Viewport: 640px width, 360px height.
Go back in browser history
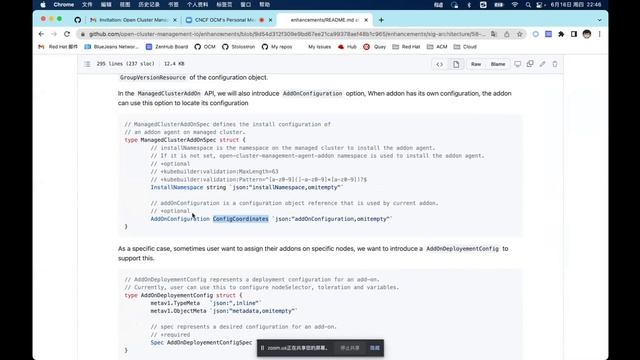click(41, 34)
